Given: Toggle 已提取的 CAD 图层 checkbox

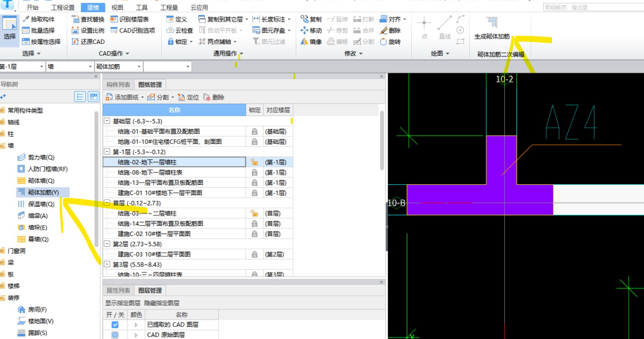Looking at the screenshot, I should [115, 325].
